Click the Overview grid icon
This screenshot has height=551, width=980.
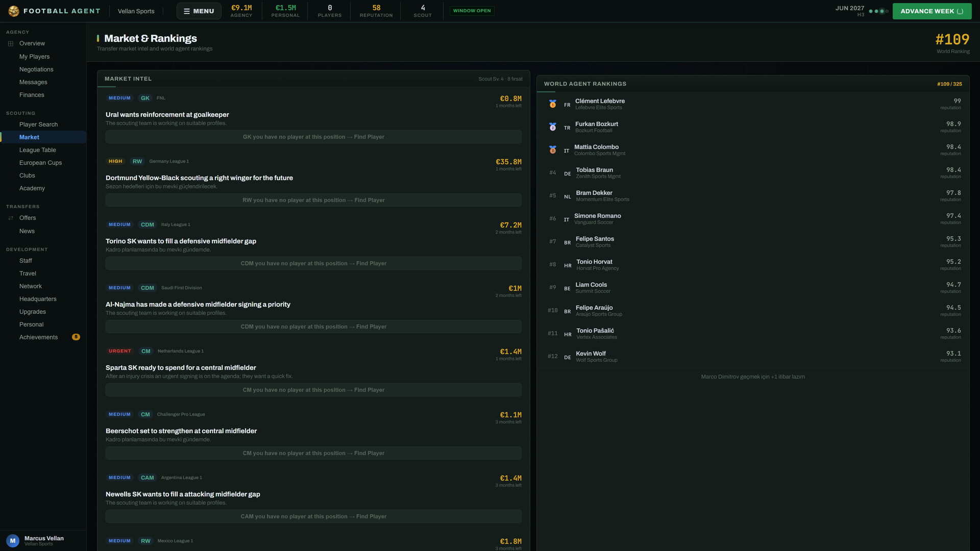coord(11,43)
